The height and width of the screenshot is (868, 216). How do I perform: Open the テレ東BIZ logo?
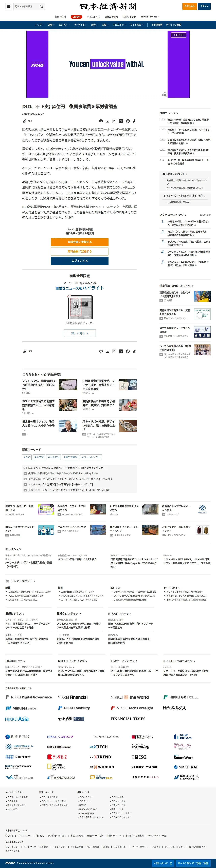[57, 757]
